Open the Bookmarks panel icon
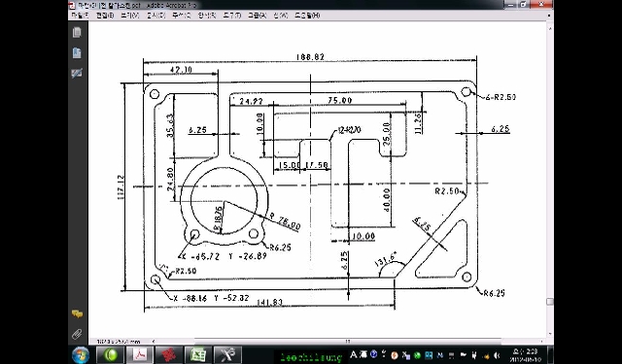Image resolution: width=622 pixels, height=364 pixels. pyautogui.click(x=77, y=53)
